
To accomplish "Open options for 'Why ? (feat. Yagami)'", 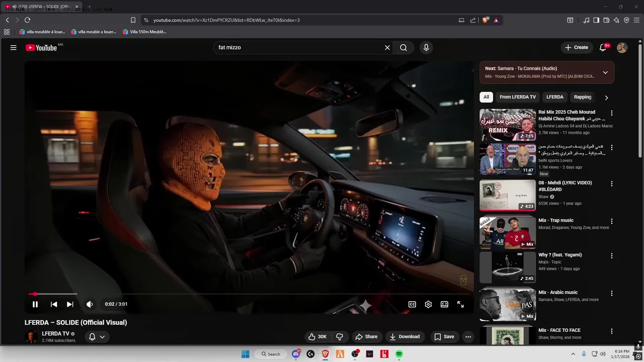I will pyautogui.click(x=612, y=256).
